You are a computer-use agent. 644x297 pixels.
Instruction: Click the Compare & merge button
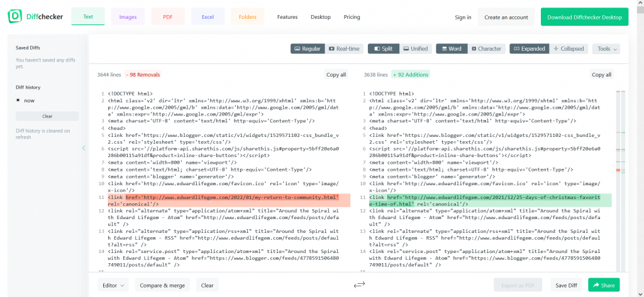[x=163, y=285]
